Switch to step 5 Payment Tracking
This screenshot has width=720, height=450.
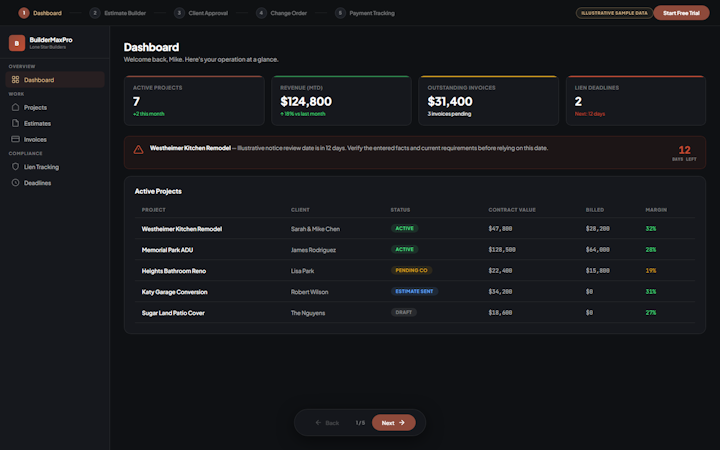[365, 13]
